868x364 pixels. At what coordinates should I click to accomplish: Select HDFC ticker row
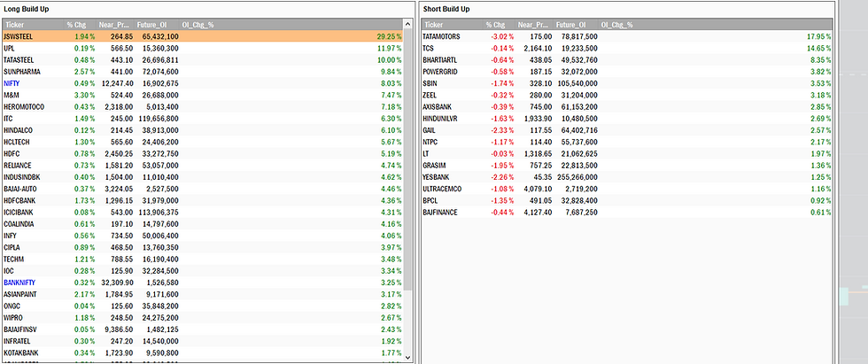coord(203,153)
